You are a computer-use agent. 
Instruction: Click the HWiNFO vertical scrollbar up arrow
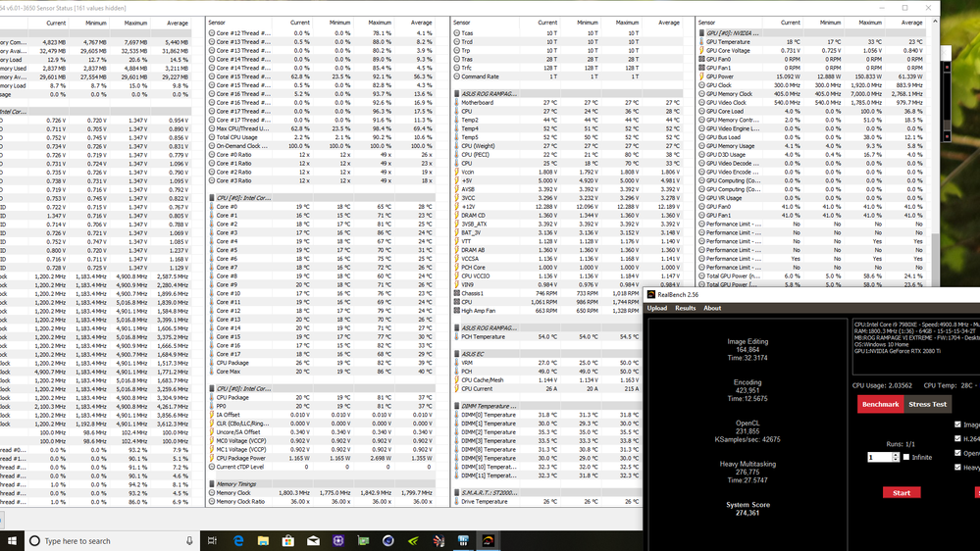click(935, 22)
